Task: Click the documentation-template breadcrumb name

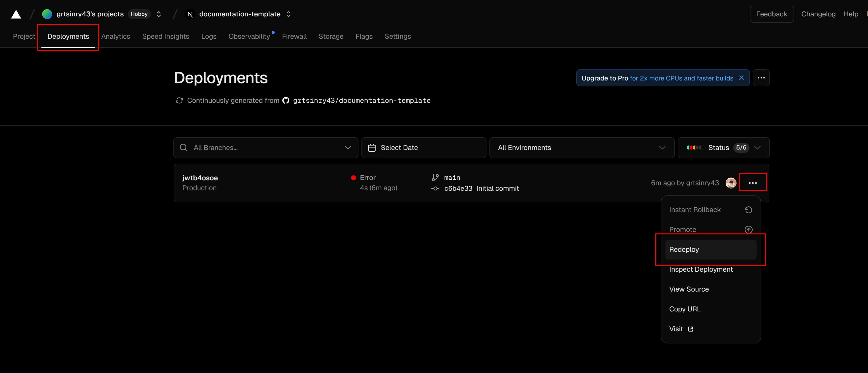Action: [240, 14]
